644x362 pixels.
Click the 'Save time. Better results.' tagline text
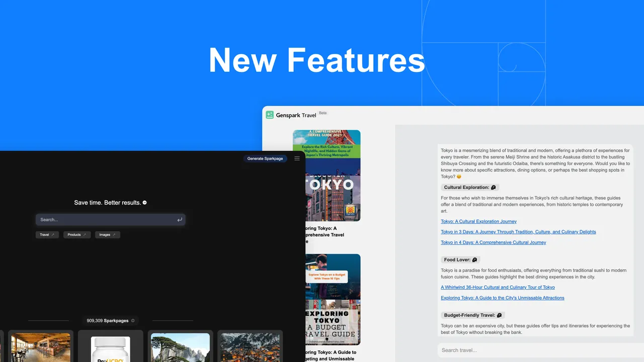pyautogui.click(x=107, y=203)
